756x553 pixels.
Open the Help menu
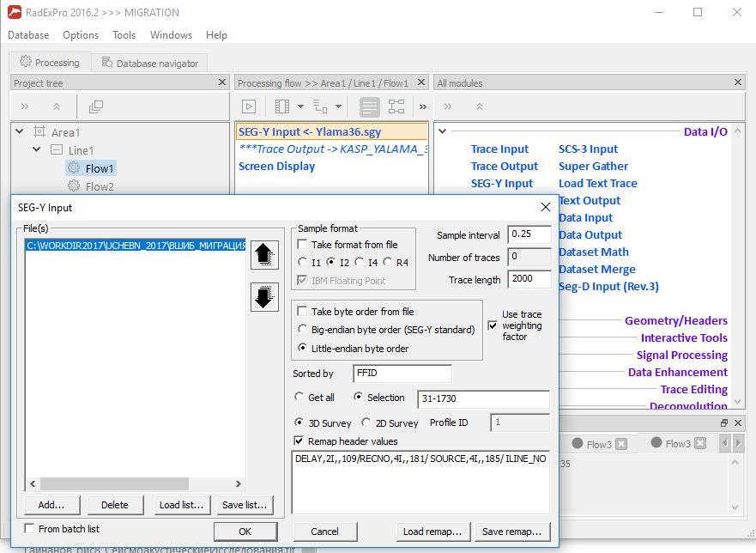(x=216, y=34)
